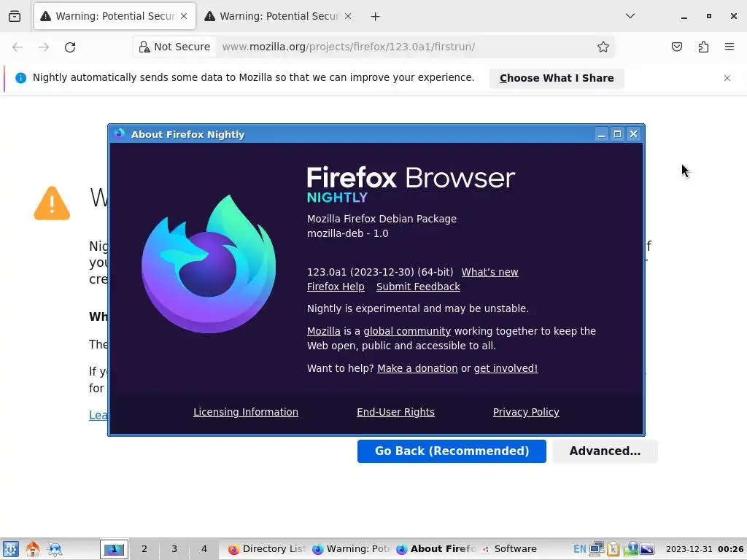Open the What's new link
The height and width of the screenshot is (560, 747).
pos(489,272)
